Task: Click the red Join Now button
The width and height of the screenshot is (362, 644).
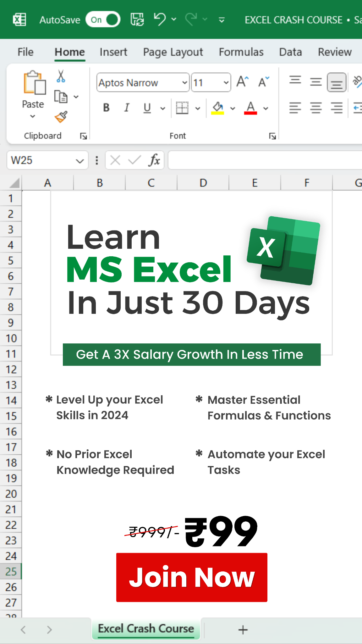Action: point(192,577)
